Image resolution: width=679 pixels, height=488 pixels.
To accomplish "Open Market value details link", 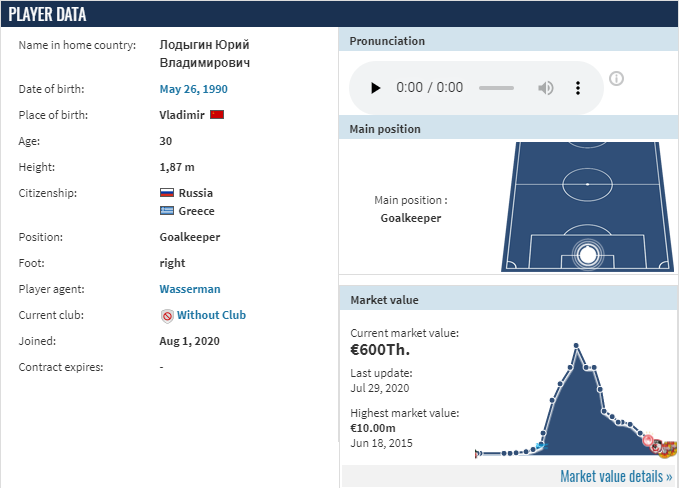I will click(616, 476).
